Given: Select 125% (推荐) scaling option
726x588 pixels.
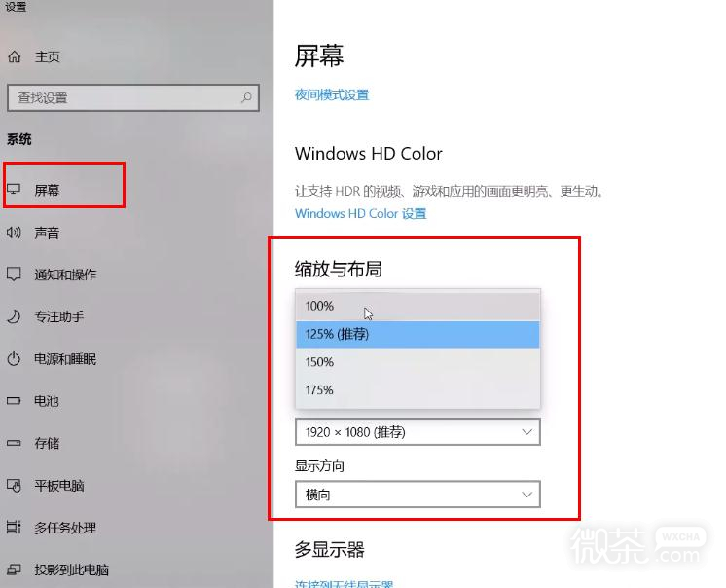Looking at the screenshot, I should click(x=417, y=334).
